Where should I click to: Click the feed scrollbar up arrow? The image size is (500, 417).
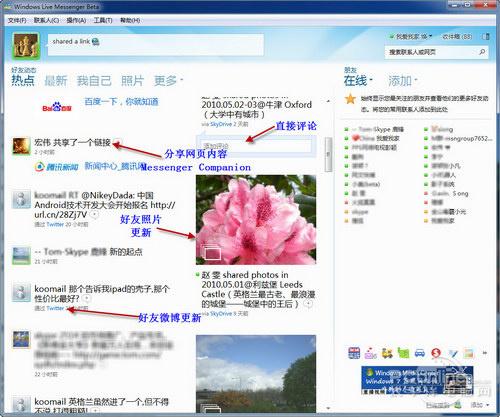328,101
